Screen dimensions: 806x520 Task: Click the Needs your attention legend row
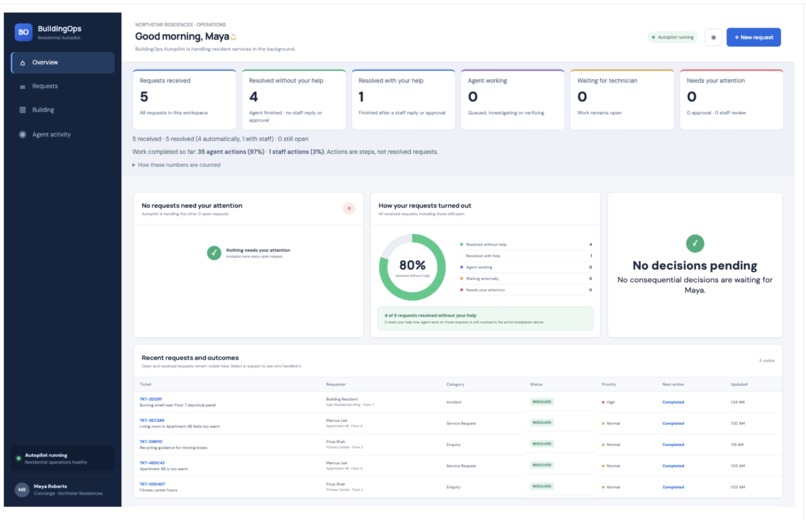pyautogui.click(x=526, y=290)
